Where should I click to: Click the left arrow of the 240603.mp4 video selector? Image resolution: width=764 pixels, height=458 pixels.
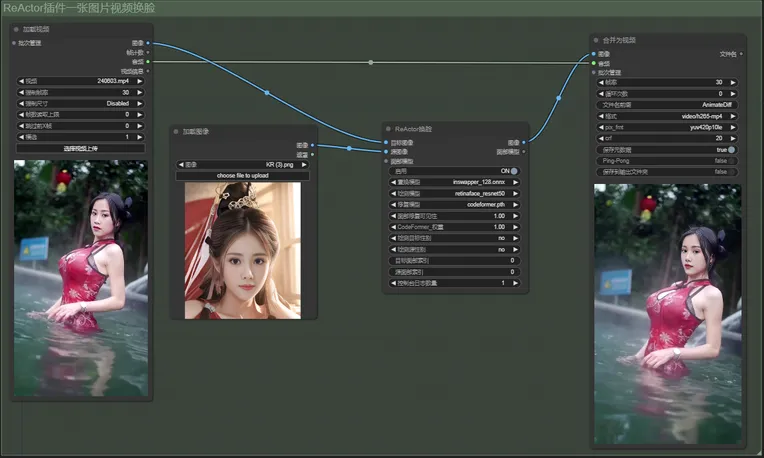21,80
